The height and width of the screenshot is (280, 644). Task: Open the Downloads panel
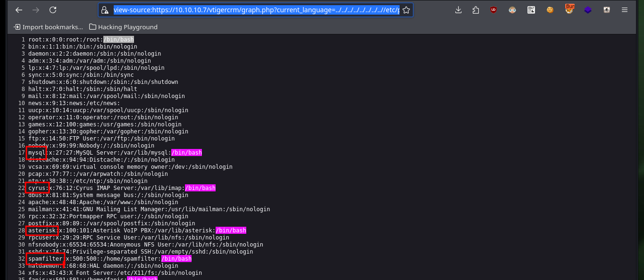[459, 10]
